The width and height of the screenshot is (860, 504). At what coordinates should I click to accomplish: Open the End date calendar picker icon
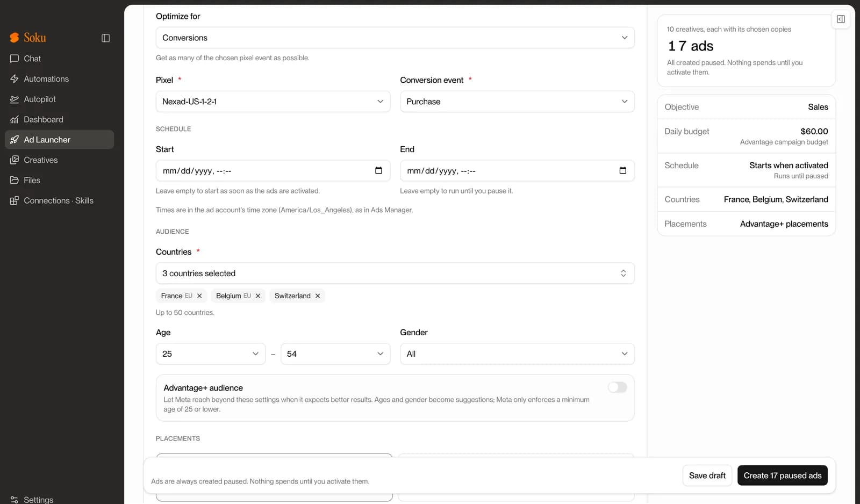click(x=623, y=171)
